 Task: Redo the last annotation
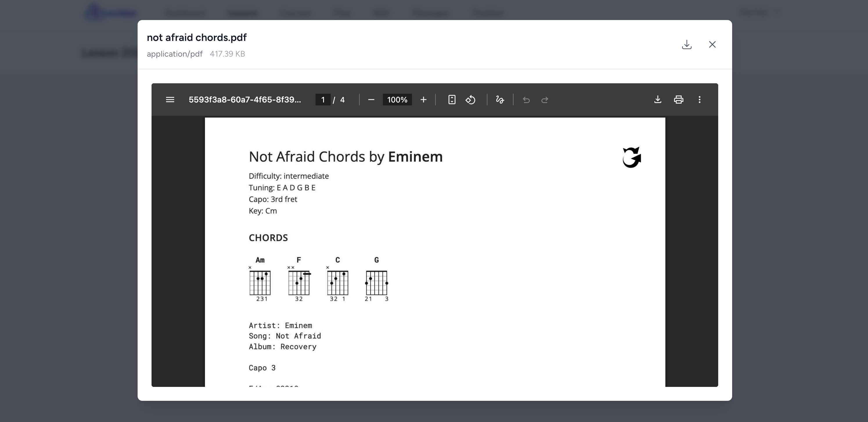coord(545,100)
